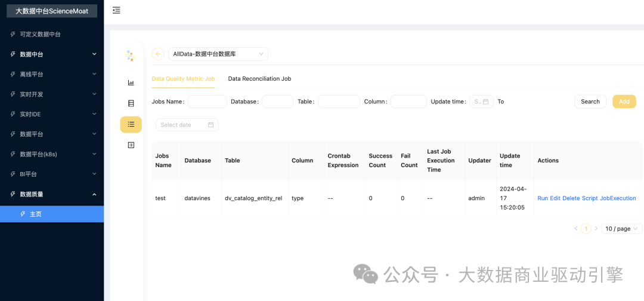Select 主页 in the sidebar menu
Screen dimensions: 644x301
(x=36, y=214)
